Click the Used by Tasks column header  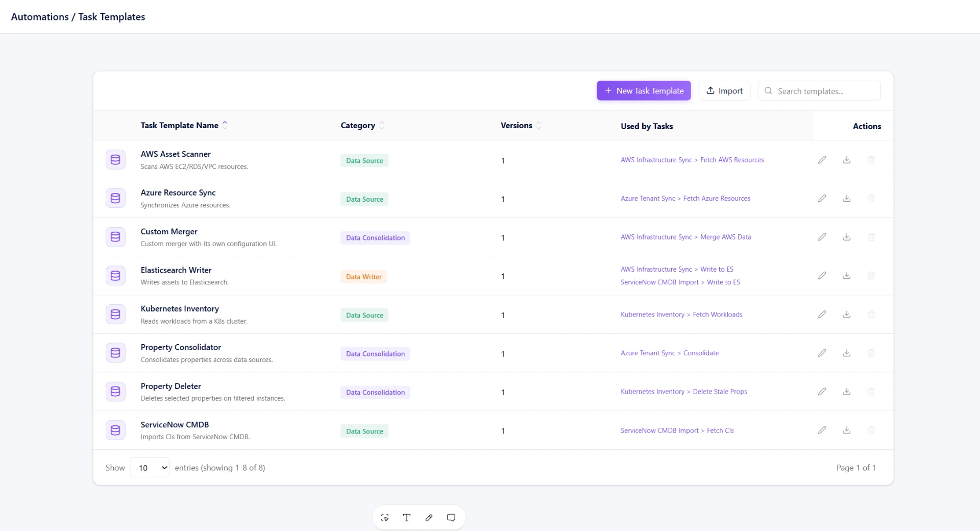(647, 126)
